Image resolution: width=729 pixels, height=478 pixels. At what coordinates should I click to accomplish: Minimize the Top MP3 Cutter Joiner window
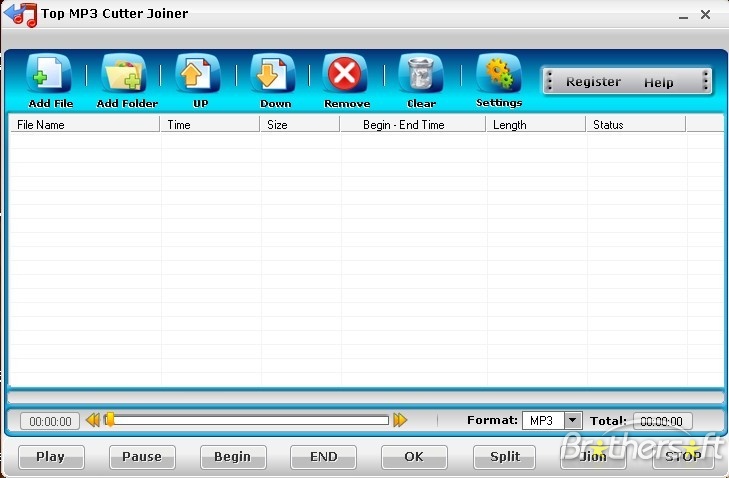pos(683,16)
